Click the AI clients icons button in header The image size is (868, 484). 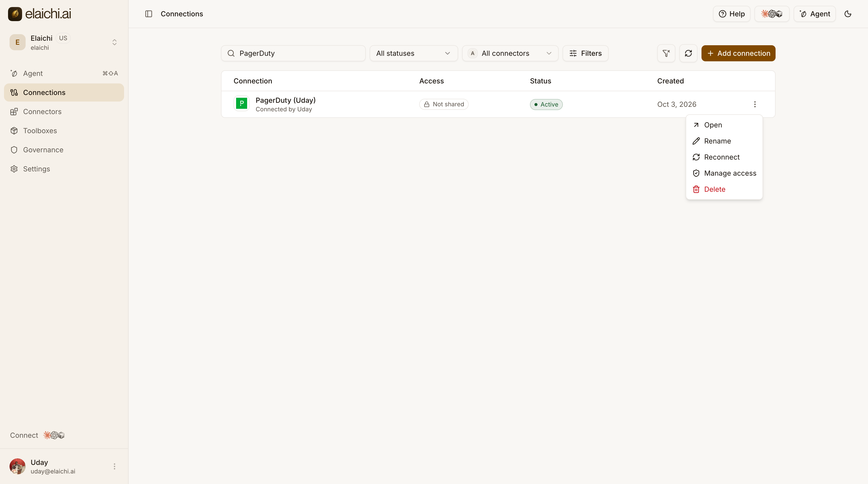[772, 14]
